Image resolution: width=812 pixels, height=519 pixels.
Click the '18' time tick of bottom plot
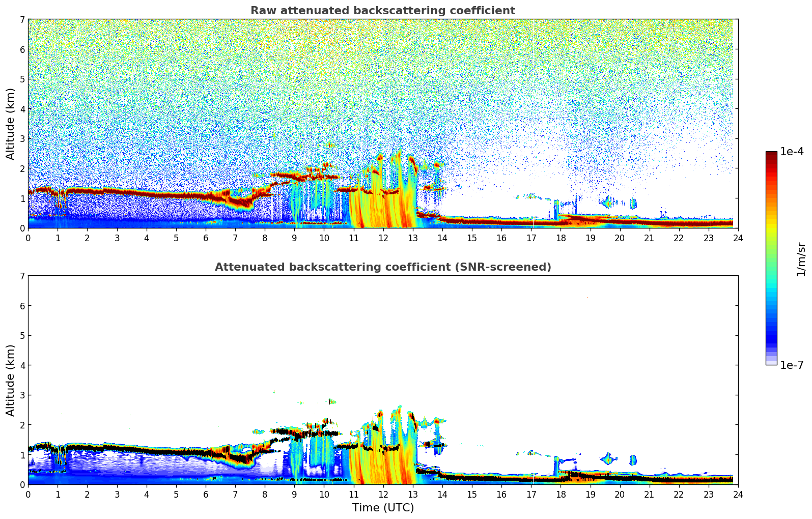[561, 495]
